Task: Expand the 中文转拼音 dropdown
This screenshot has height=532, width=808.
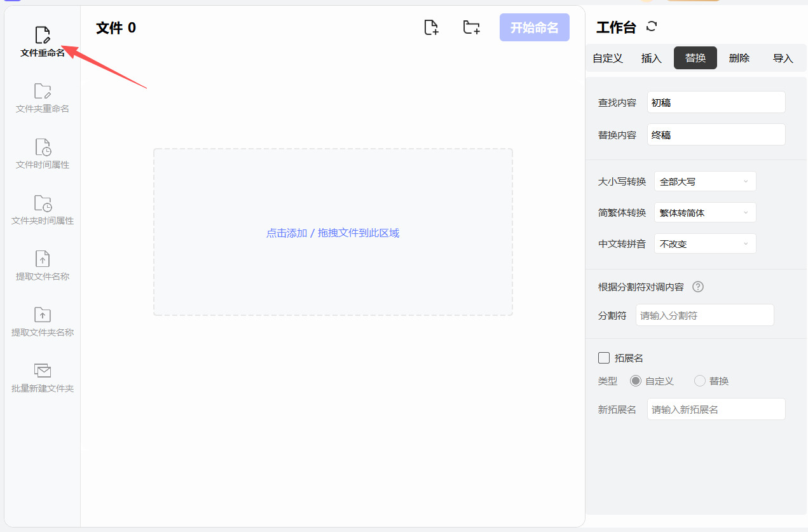Action: (705, 243)
